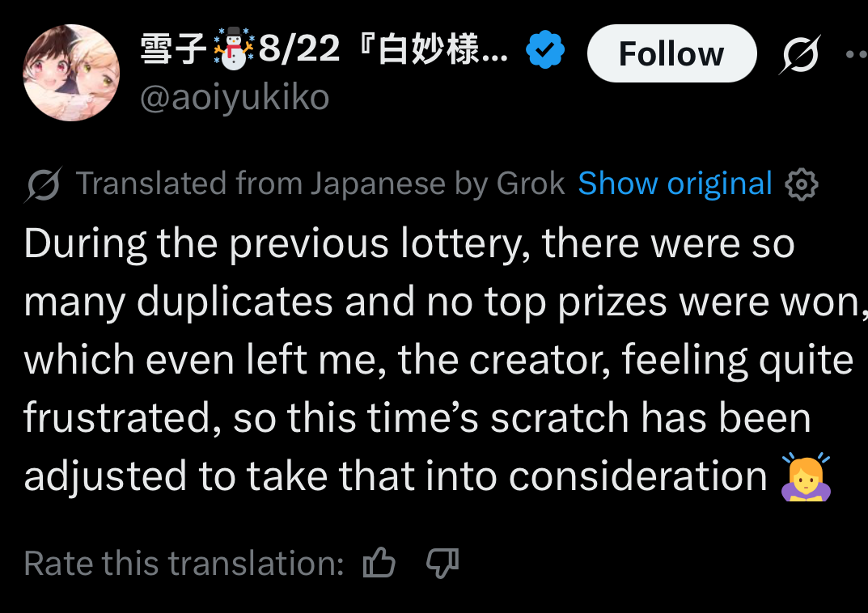
Task: Click the display name 雪子 8/22
Action: [x=324, y=49]
